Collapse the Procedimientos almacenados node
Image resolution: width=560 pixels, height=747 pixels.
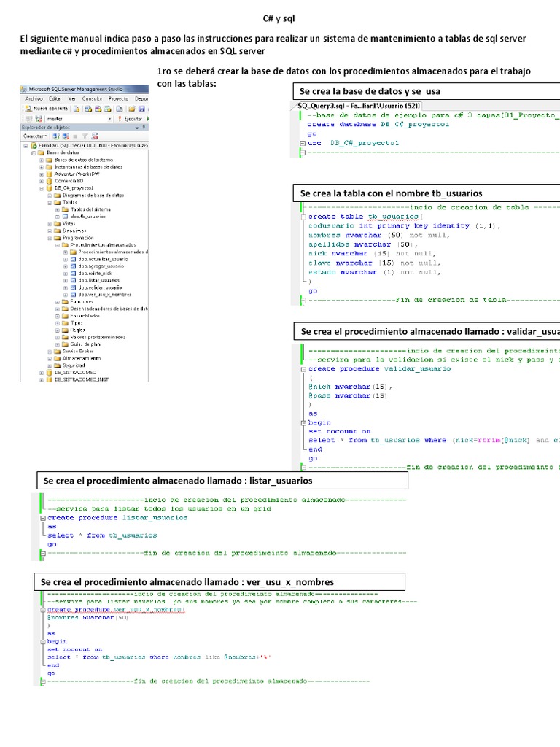tap(57, 244)
